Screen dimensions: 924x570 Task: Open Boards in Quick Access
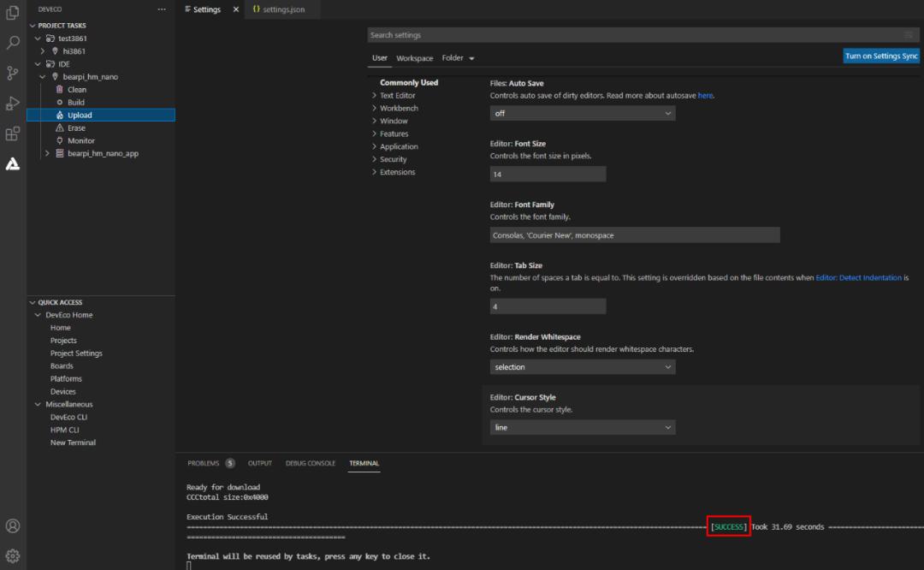(x=62, y=366)
